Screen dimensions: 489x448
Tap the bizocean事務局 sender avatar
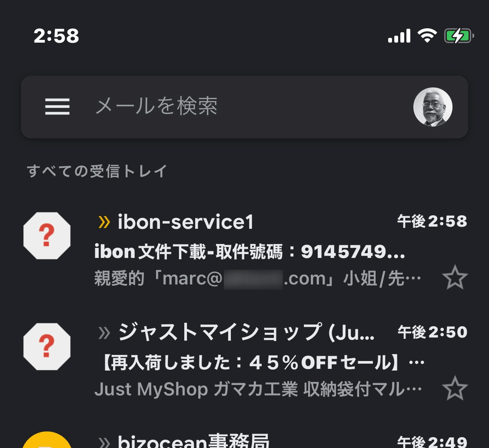47,444
